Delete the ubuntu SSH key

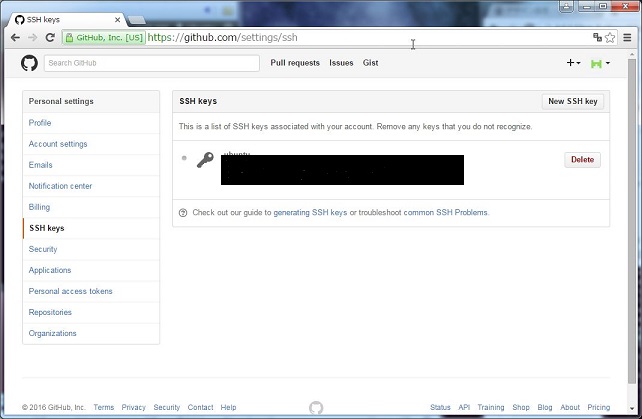click(582, 160)
